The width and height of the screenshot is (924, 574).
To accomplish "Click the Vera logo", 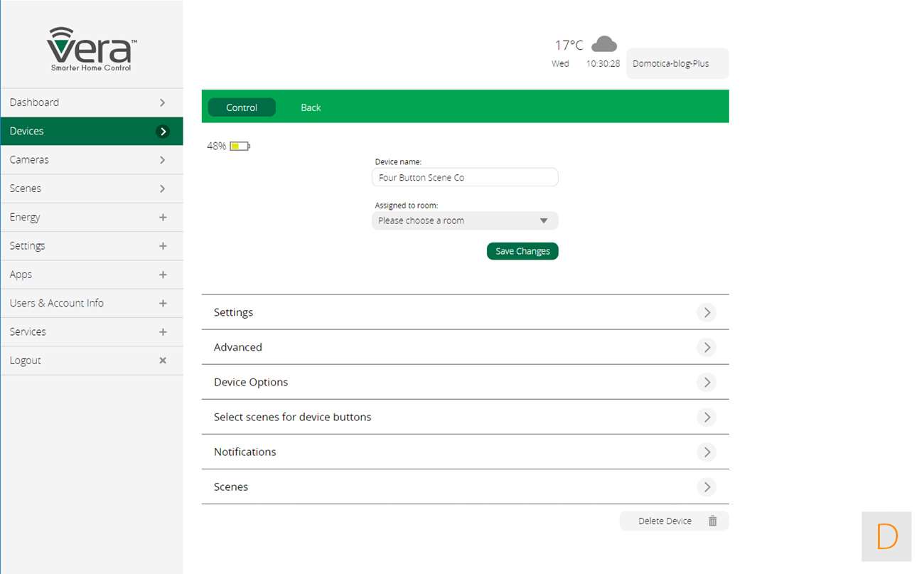I will point(91,48).
